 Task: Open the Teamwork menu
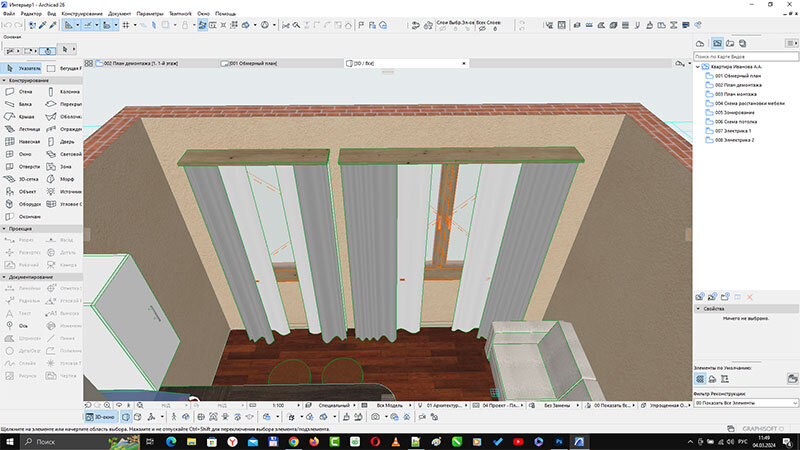click(180, 14)
